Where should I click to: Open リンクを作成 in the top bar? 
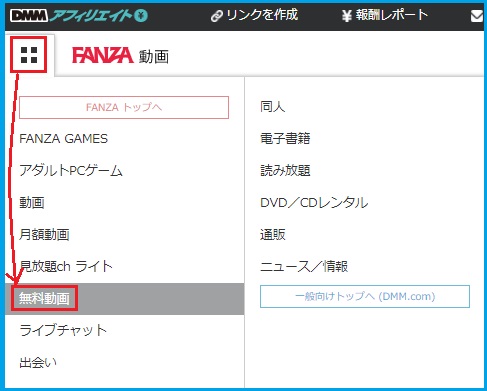pos(254,15)
